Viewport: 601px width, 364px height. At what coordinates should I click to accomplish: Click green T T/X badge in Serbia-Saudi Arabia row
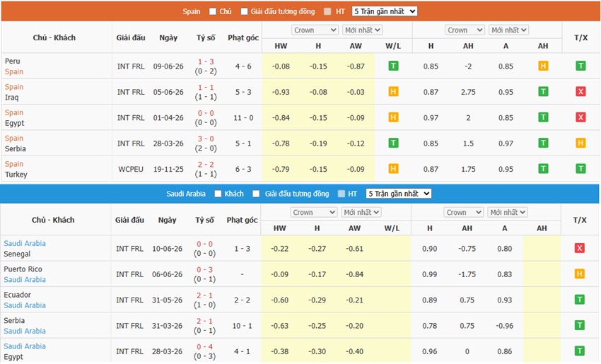pos(579,325)
